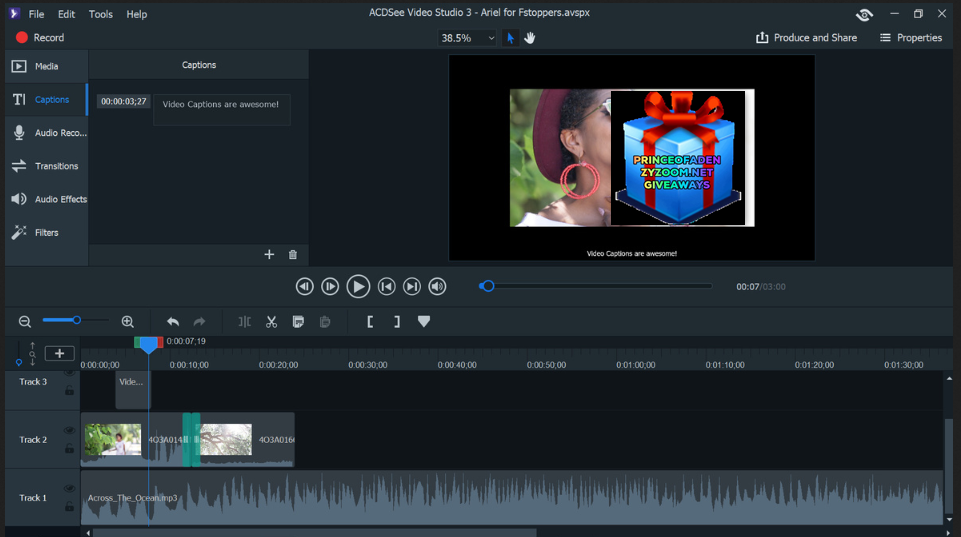Delete caption with trash icon

coord(293,254)
